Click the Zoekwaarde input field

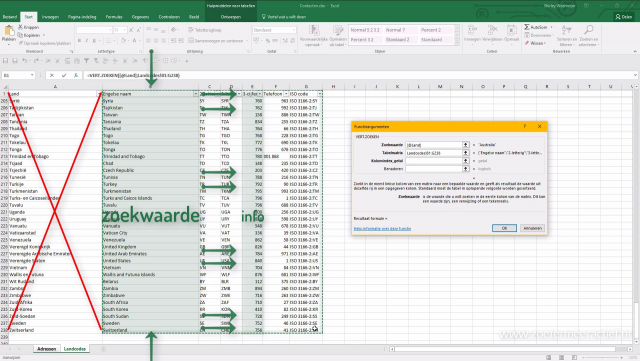[x=434, y=145]
